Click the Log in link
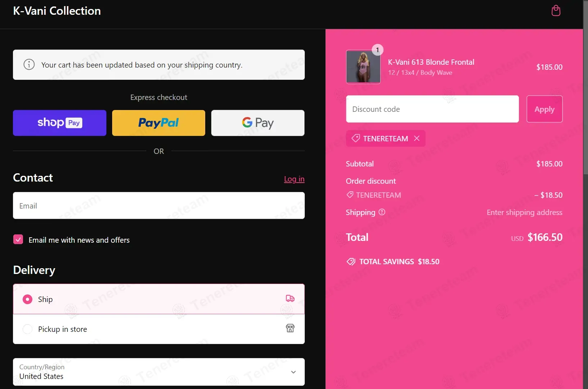Screen dimensions: 588x389 point(294,179)
